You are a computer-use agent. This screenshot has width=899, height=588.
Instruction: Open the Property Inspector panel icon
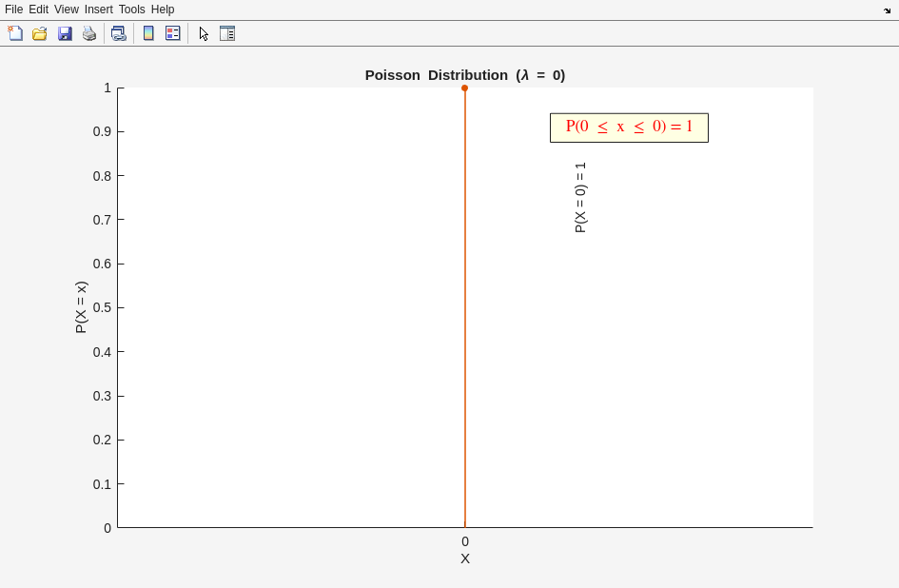coord(227,33)
